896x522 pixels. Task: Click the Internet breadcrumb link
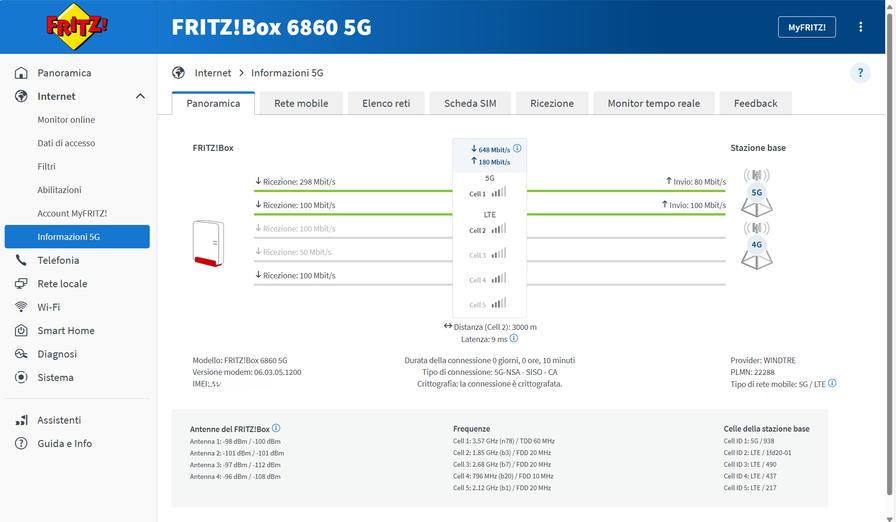[213, 73]
